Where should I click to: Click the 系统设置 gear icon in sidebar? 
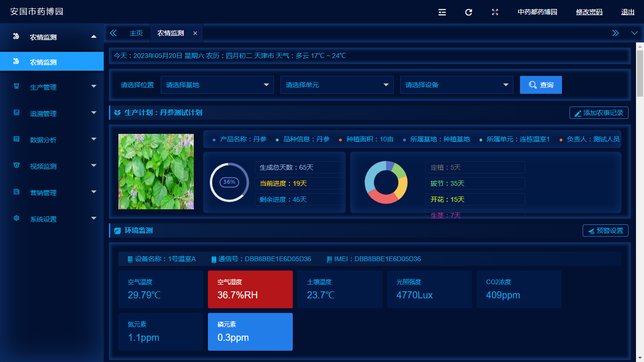click(x=16, y=218)
